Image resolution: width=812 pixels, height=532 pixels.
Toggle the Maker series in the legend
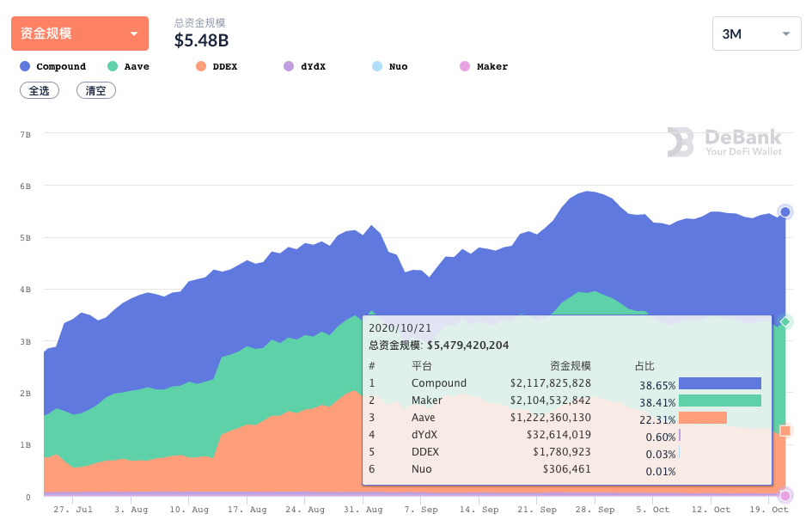(x=485, y=66)
